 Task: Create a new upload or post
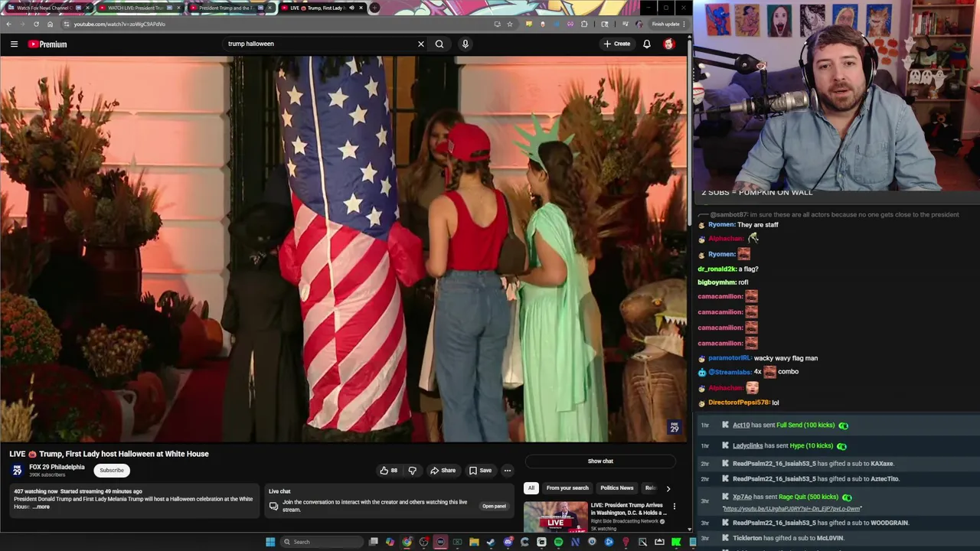[x=617, y=44]
